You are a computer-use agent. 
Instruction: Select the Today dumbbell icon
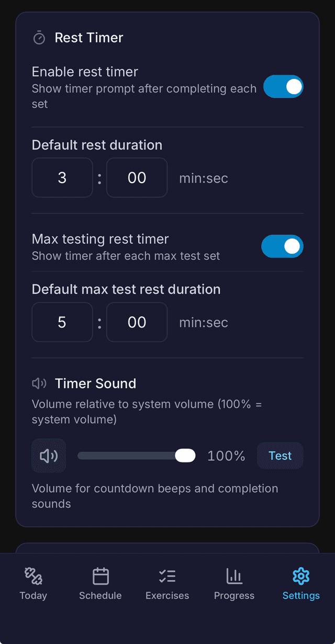[x=33, y=577]
